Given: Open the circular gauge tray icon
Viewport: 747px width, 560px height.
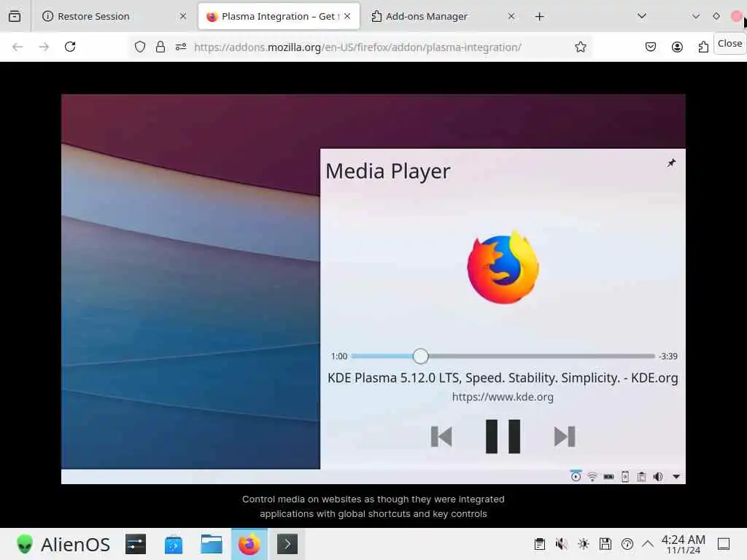Looking at the screenshot, I should tap(627, 544).
